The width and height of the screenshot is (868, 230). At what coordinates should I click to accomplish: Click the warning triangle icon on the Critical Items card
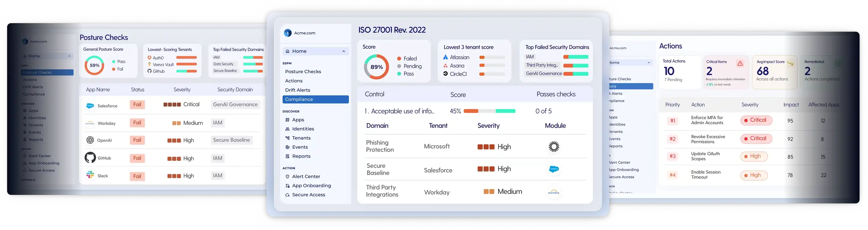pyautogui.click(x=740, y=63)
